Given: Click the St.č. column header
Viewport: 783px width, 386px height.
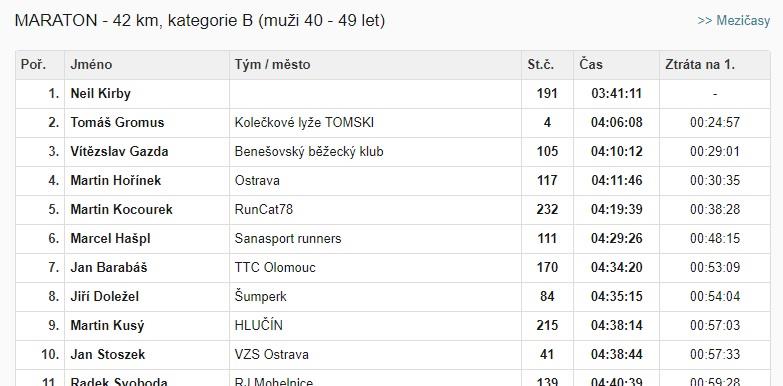Looking at the screenshot, I should 541,64.
